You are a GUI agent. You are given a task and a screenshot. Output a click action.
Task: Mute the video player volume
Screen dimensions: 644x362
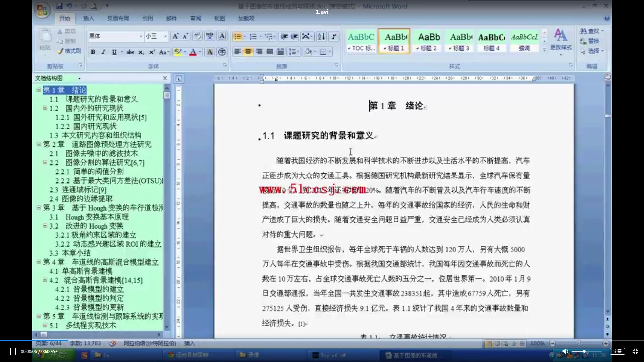click(565, 351)
